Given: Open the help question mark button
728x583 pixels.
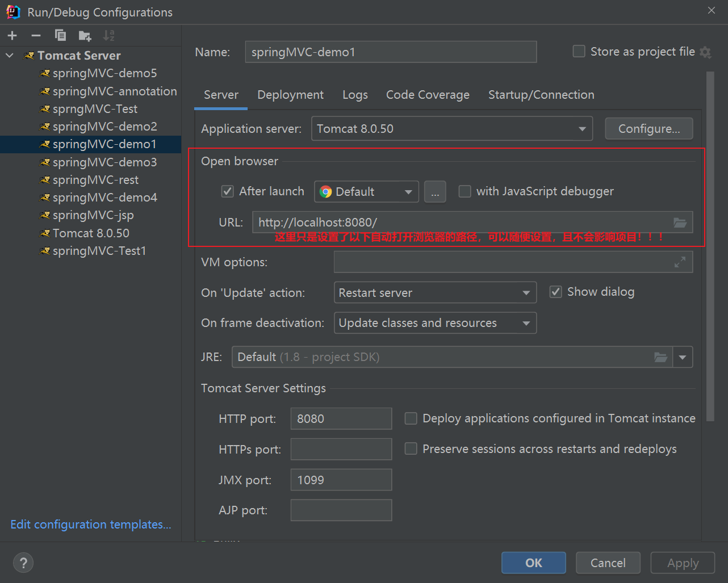Looking at the screenshot, I should click(x=23, y=563).
